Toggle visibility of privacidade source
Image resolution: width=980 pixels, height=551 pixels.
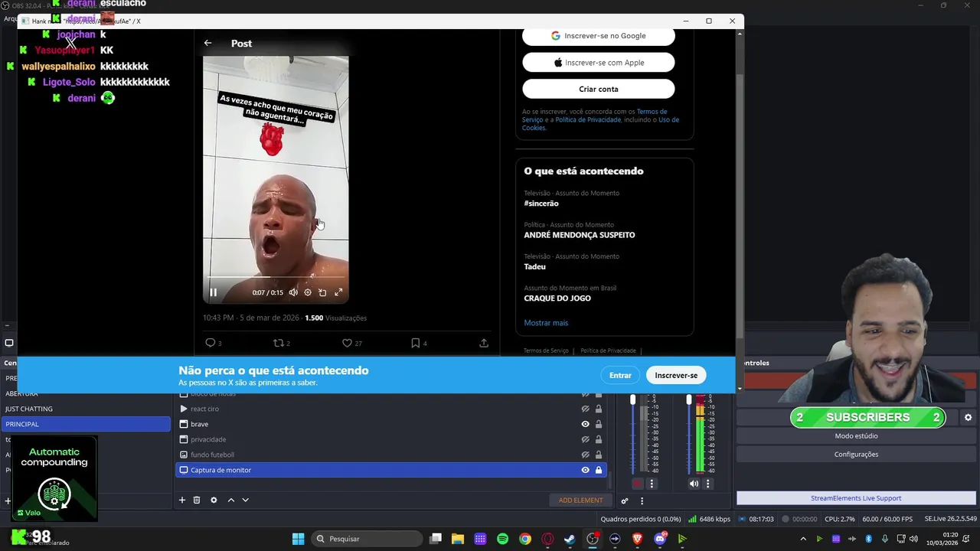coord(585,439)
